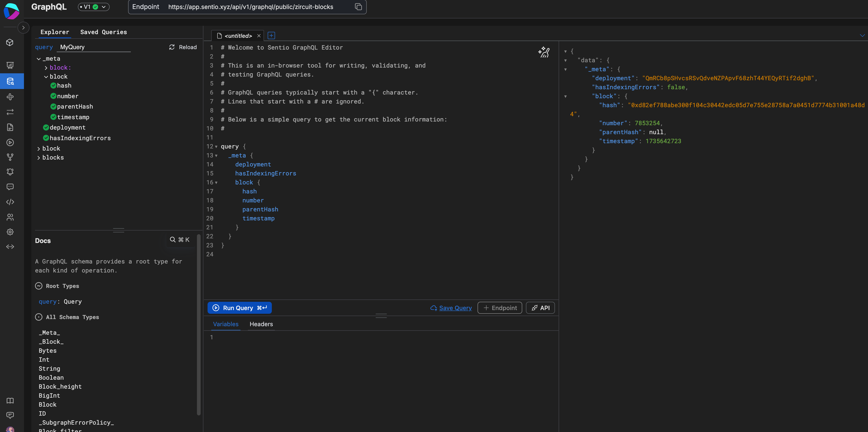Viewport: 868px width, 432px height.
Task: Add a new query tab with the plus icon
Action: click(x=271, y=36)
